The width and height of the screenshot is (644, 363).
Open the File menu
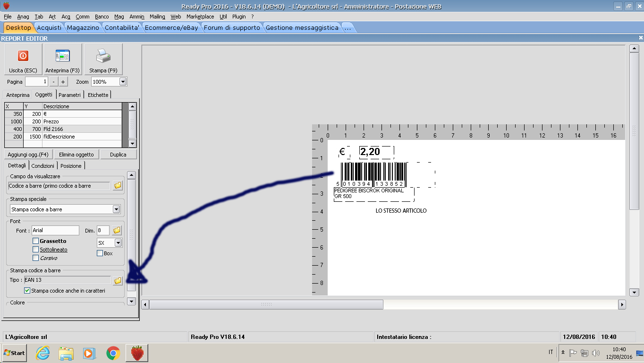point(8,17)
